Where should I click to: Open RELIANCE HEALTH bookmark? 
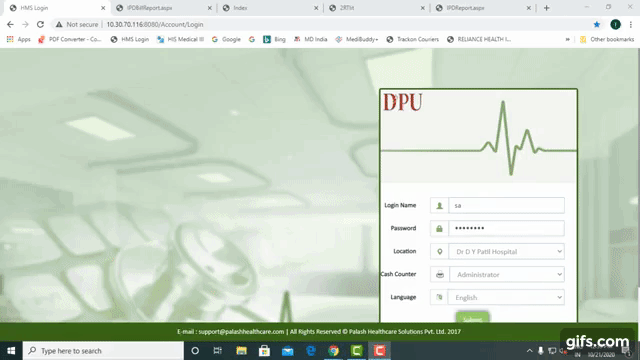tap(479, 39)
